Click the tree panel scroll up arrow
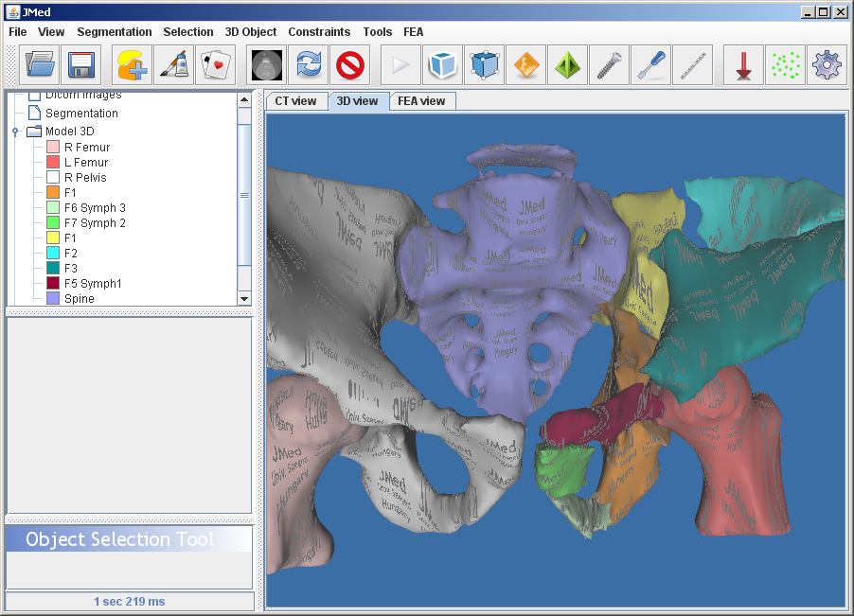This screenshot has height=616, width=854. [244, 99]
